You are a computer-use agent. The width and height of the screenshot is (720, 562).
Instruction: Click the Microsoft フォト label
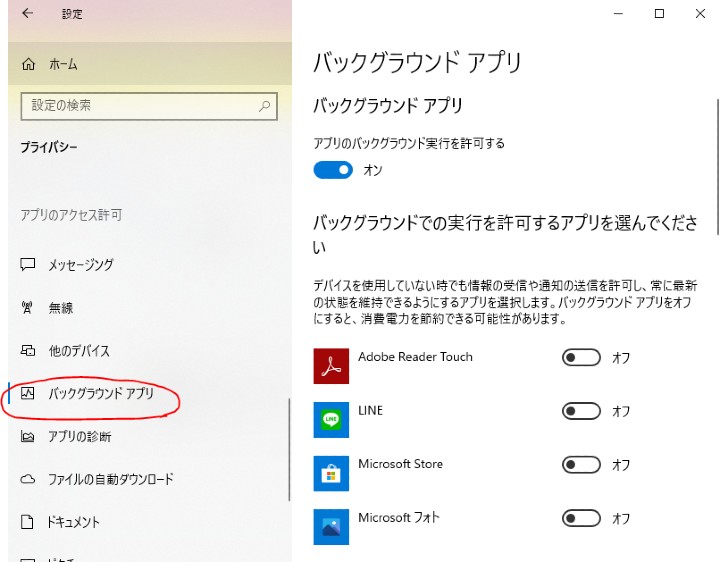[x=399, y=517]
